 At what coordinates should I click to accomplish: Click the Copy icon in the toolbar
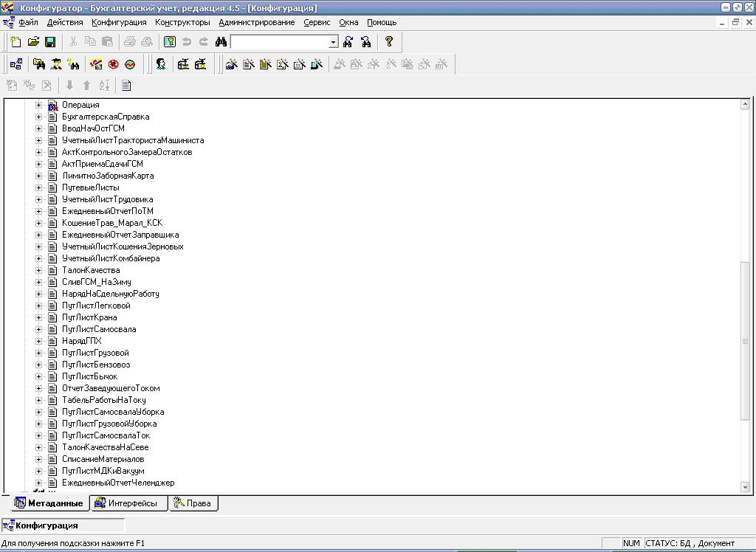click(x=90, y=42)
